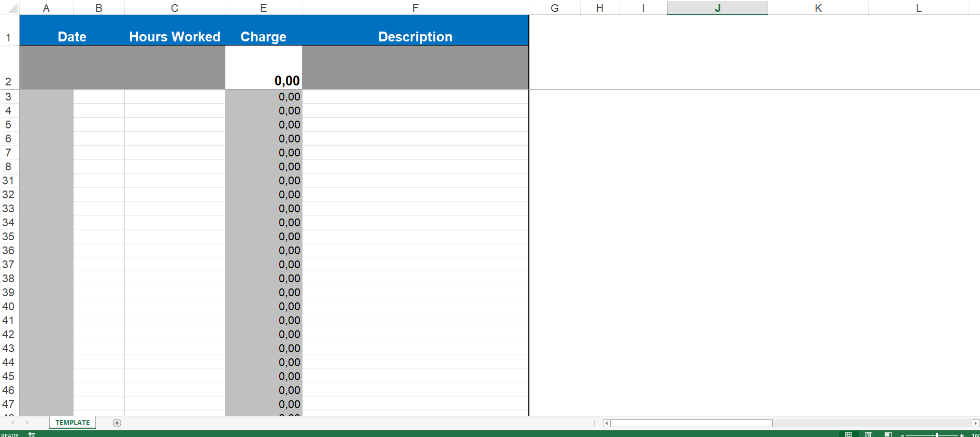The width and height of the screenshot is (980, 437).
Task: Click the Date header cell
Action: click(x=72, y=31)
